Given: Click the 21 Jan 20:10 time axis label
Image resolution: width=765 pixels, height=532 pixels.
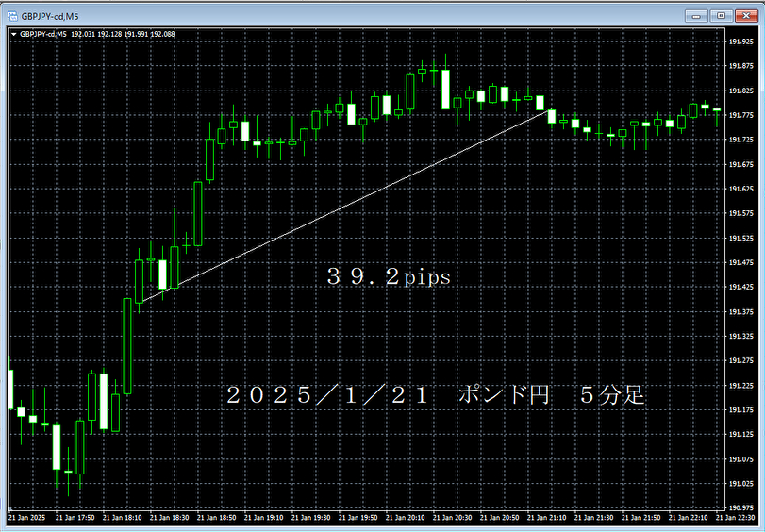Looking at the screenshot, I should [x=405, y=519].
